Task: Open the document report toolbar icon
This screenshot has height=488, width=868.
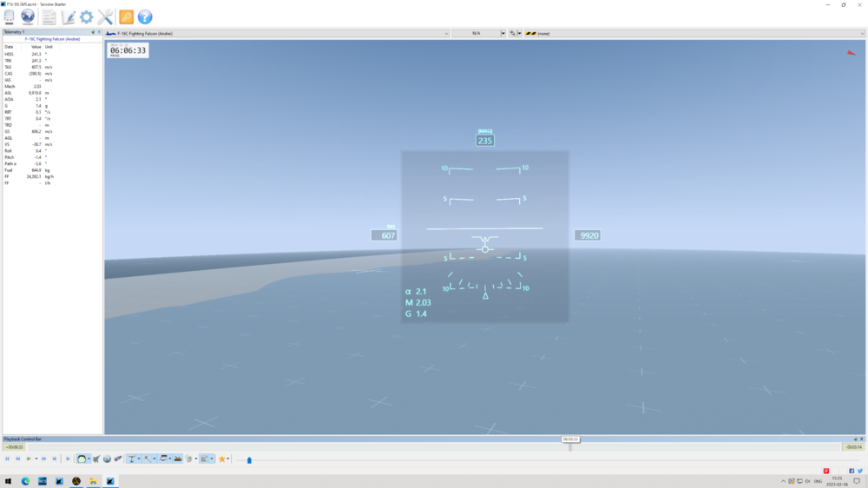Action: click(x=49, y=17)
